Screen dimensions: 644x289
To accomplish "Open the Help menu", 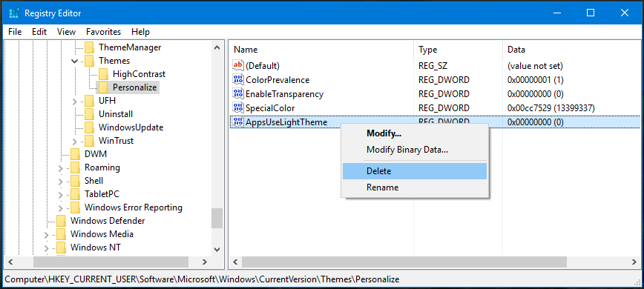I will 140,32.
